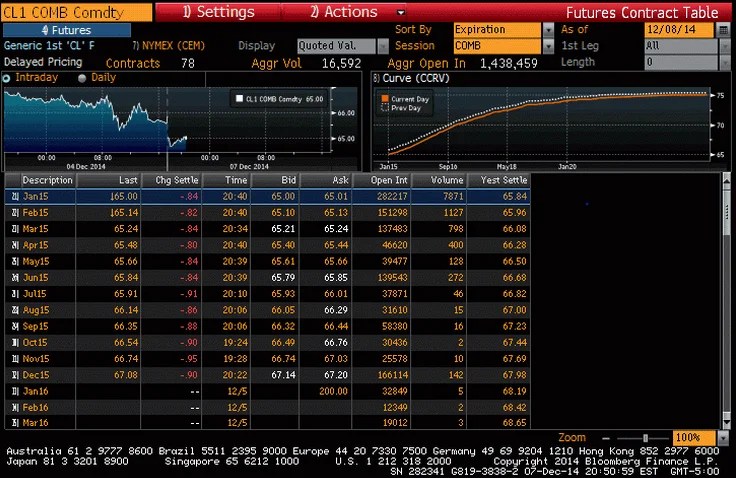736x478 pixels.
Task: Click the Dec15 open interest 166114
Action: (x=392, y=375)
